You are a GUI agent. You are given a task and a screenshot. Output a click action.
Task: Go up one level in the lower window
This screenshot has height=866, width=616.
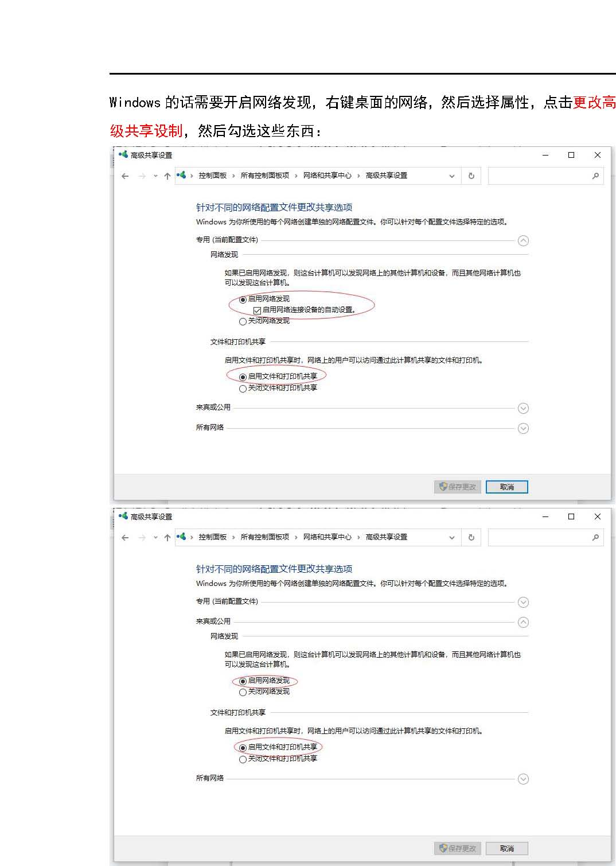click(x=167, y=538)
